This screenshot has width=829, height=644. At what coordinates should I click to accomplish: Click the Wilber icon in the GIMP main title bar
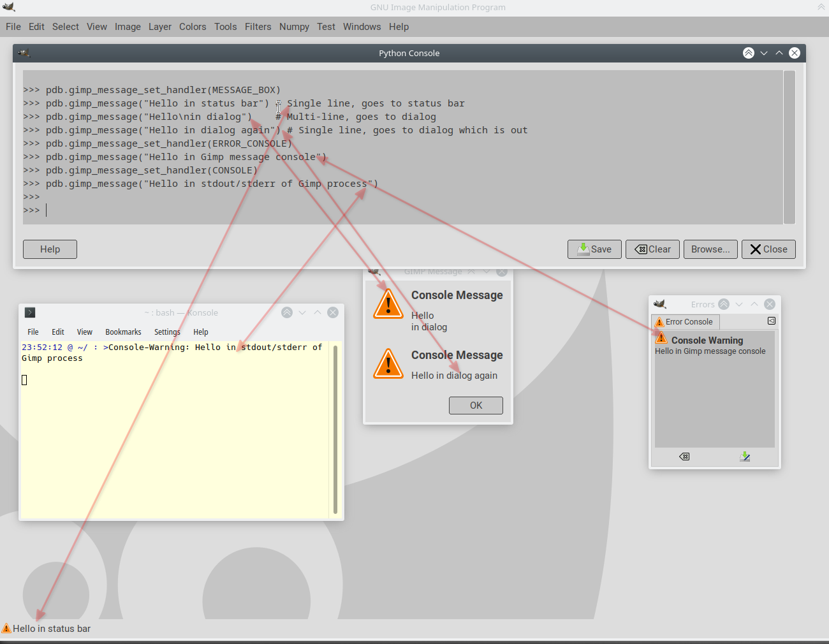pos(9,7)
